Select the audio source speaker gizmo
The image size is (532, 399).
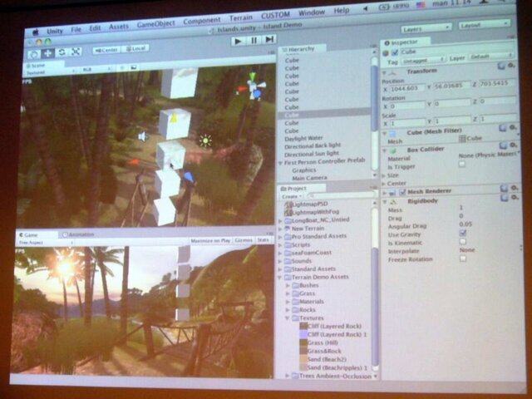143,136
